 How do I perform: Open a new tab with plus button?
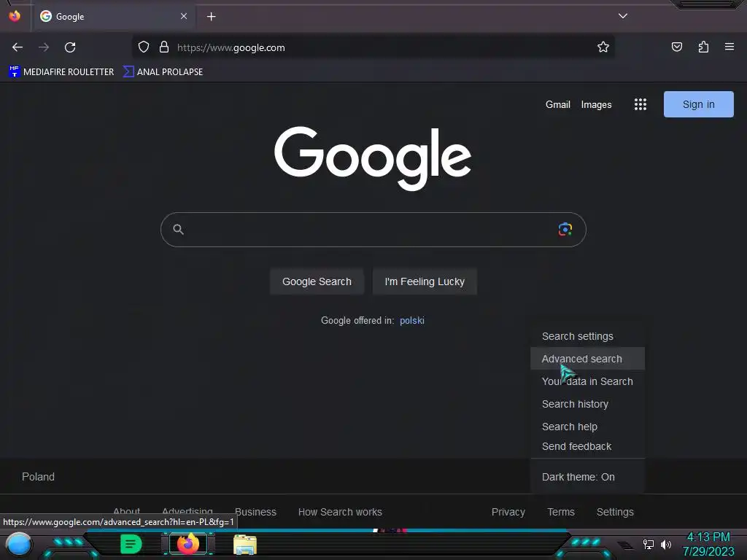211,17
